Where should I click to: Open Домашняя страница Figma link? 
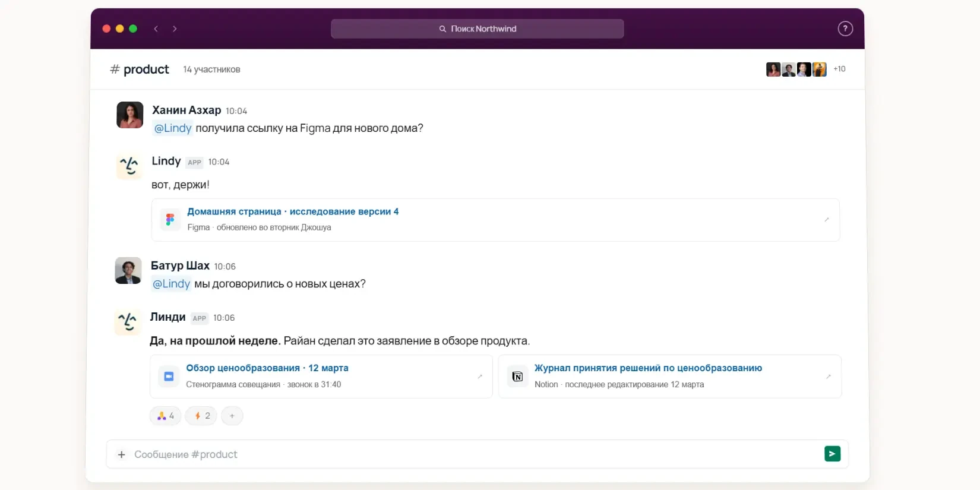pyautogui.click(x=293, y=211)
